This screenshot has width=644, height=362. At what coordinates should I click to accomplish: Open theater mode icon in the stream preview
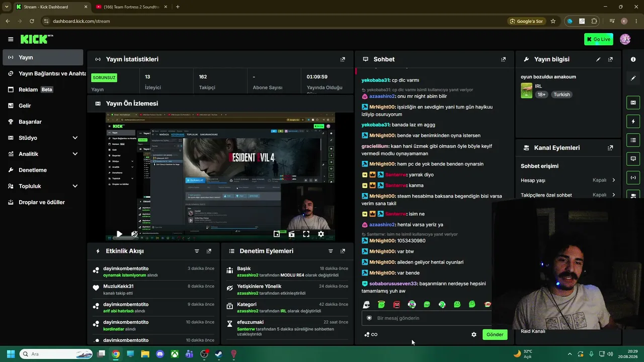[291, 234]
